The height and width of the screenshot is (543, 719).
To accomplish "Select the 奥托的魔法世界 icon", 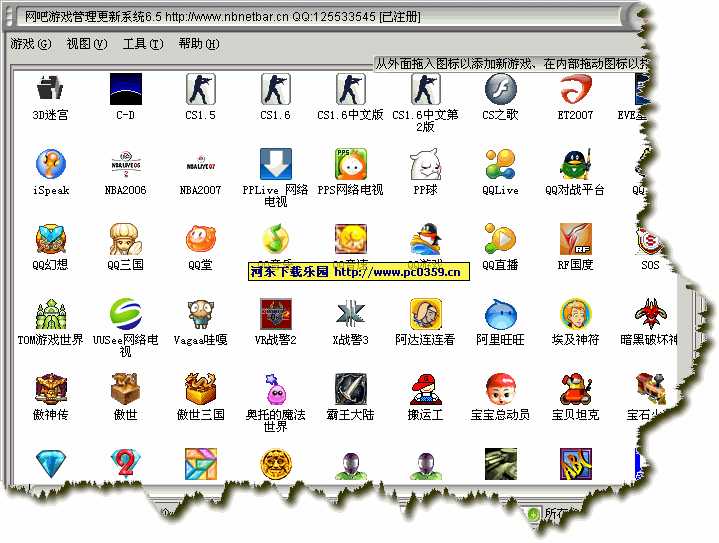I will (x=276, y=389).
